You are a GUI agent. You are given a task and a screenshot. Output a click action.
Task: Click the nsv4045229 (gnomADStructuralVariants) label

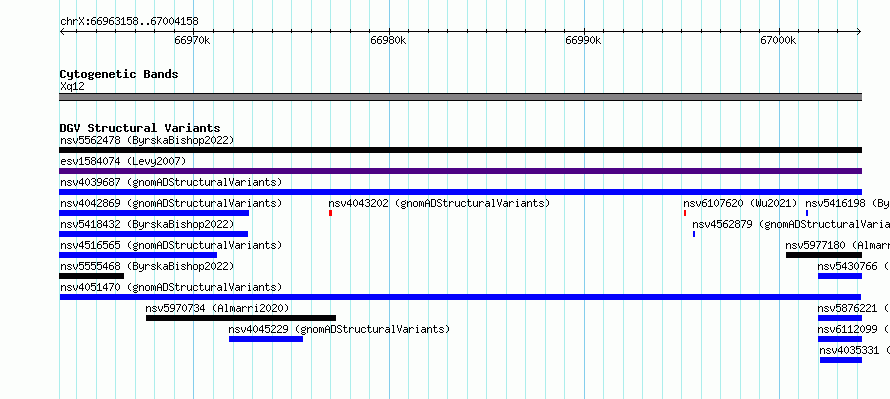[x=339, y=329]
